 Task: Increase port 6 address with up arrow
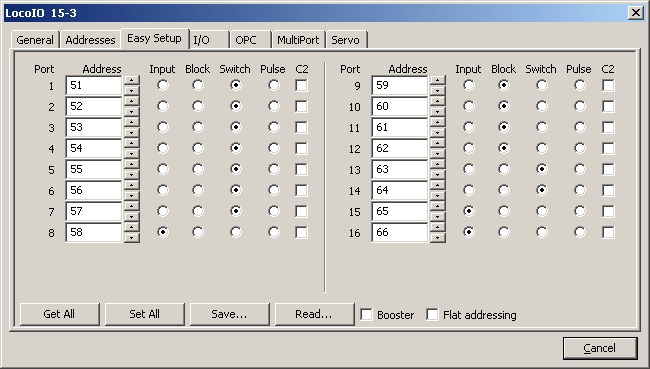pyautogui.click(x=131, y=185)
